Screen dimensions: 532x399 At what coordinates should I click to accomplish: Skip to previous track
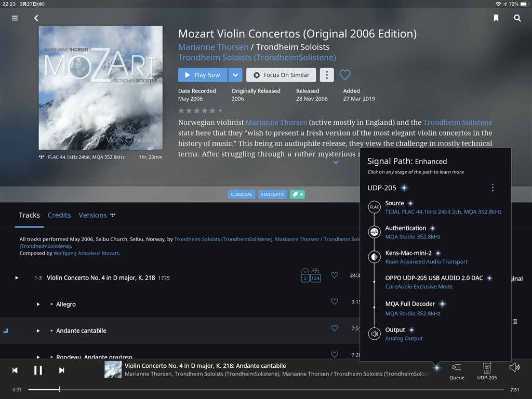[15, 370]
